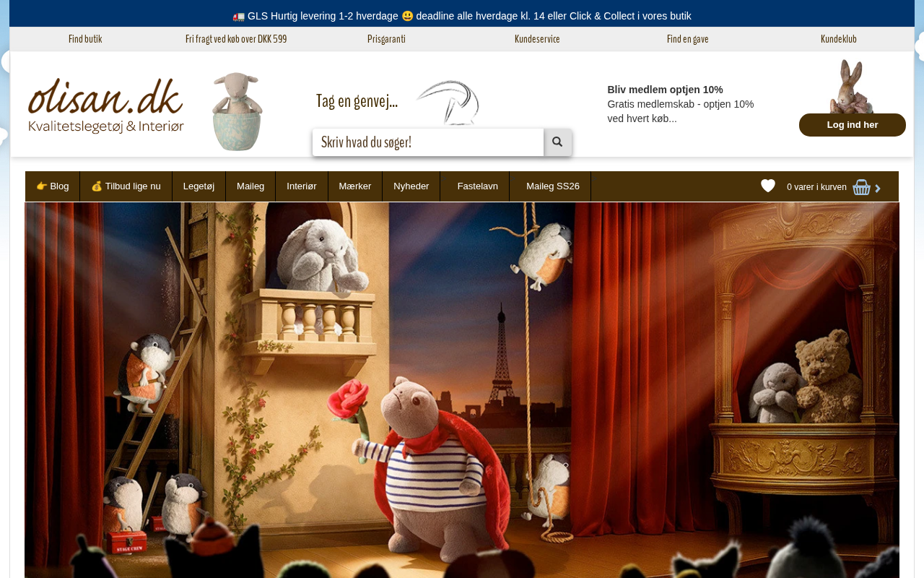Open the Prisgaranti link

tap(386, 39)
